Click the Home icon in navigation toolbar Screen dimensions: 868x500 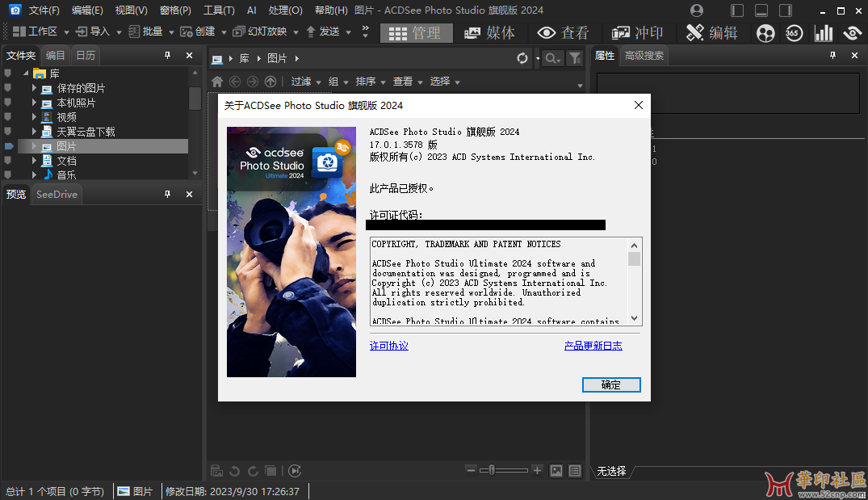(217, 82)
